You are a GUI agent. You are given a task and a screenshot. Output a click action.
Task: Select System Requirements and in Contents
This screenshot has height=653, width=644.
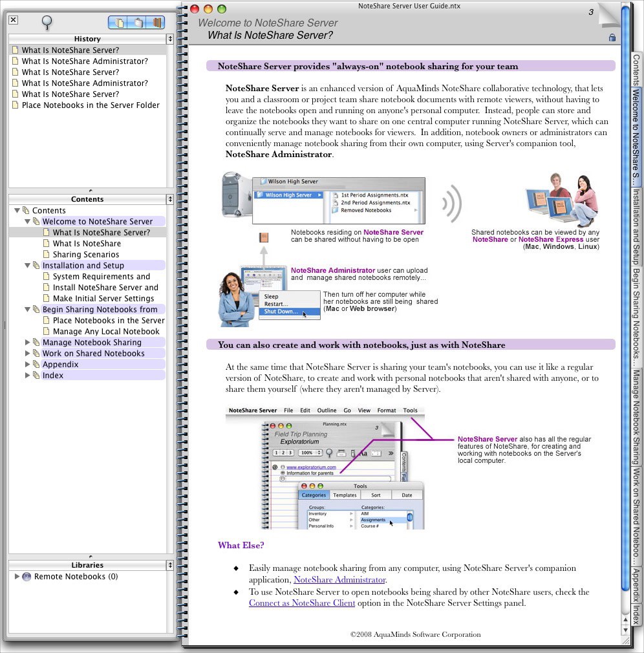102,276
